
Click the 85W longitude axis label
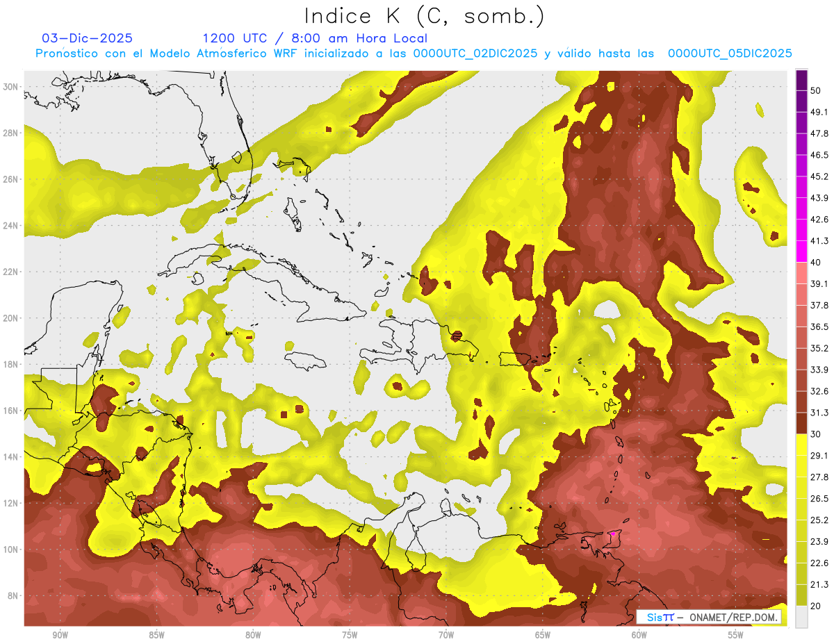click(x=156, y=635)
